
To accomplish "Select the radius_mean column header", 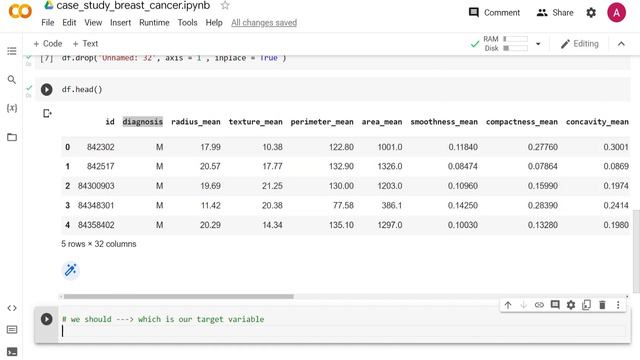I will 196,122.
